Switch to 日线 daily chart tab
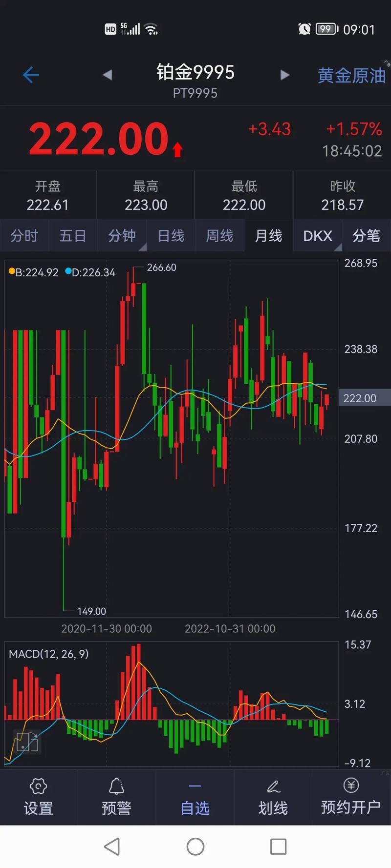 171,236
